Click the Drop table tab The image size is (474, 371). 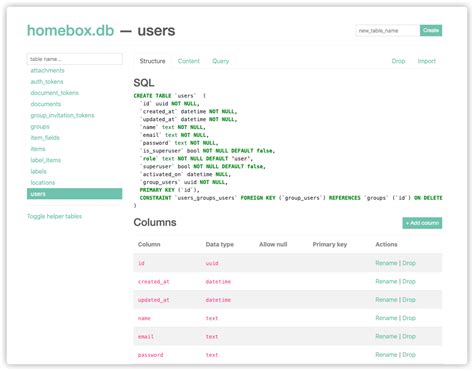coord(398,61)
